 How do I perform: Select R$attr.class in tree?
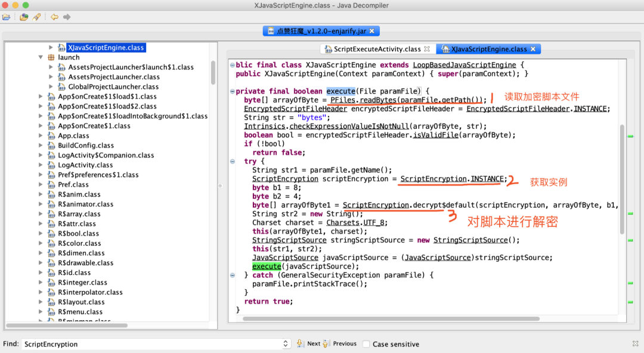click(x=77, y=224)
